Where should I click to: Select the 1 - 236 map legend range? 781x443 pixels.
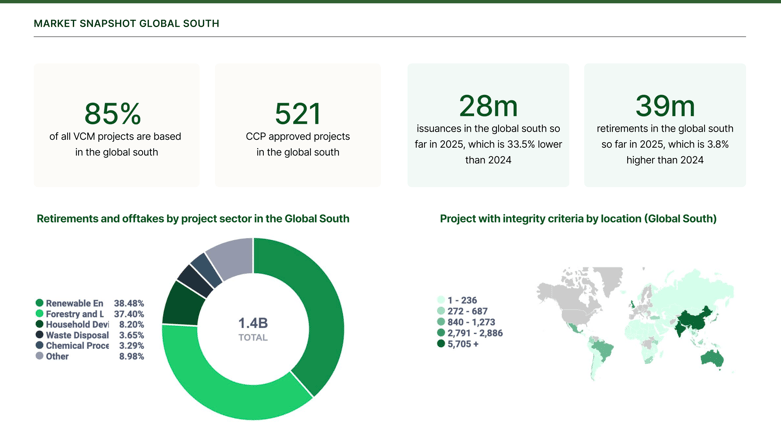pyautogui.click(x=462, y=300)
